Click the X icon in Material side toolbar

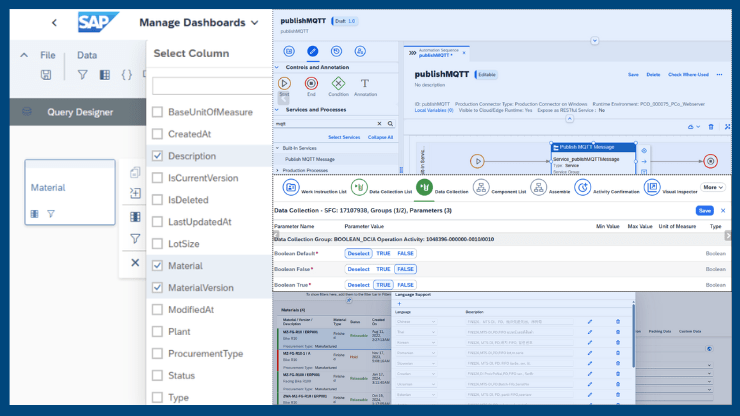click(135, 262)
